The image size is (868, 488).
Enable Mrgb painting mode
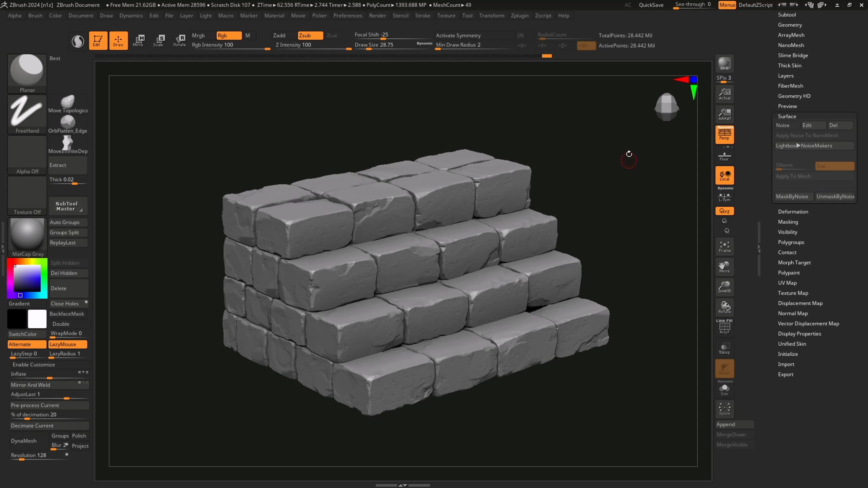[x=199, y=35]
